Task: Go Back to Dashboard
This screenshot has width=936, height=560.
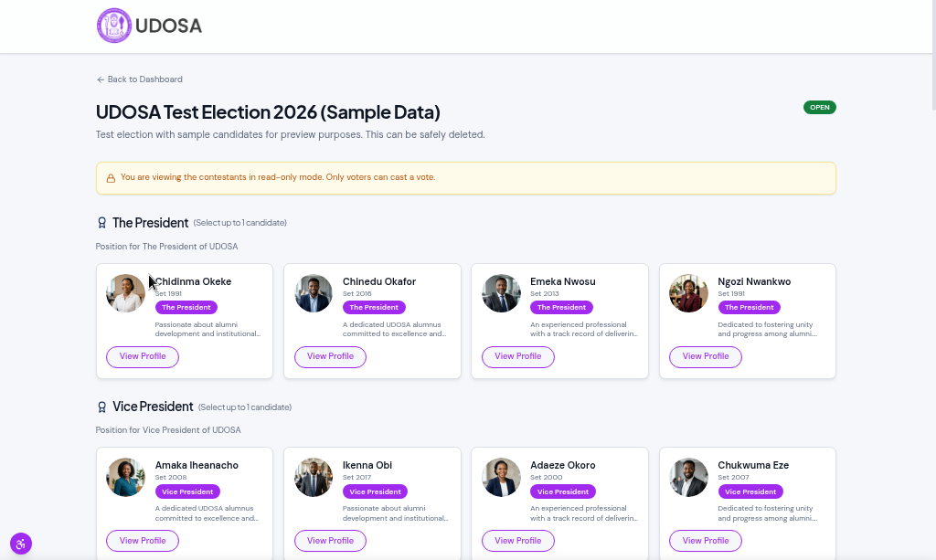Action: point(140,79)
